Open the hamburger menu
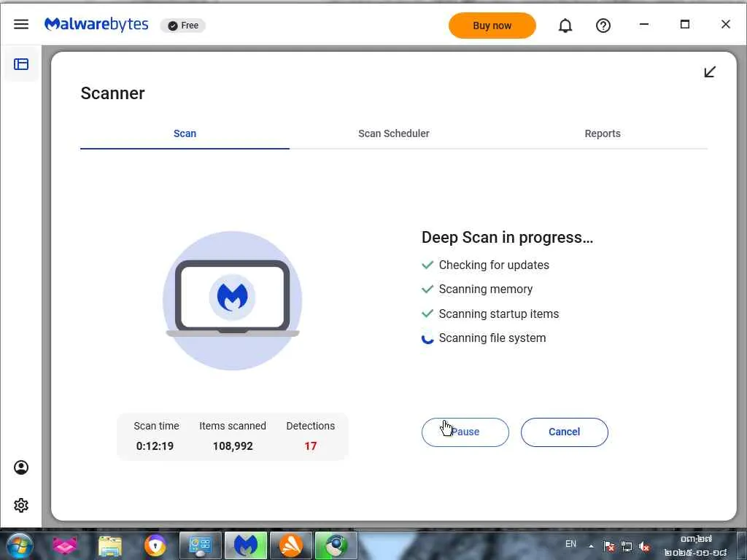This screenshot has width=747, height=560. point(21,24)
